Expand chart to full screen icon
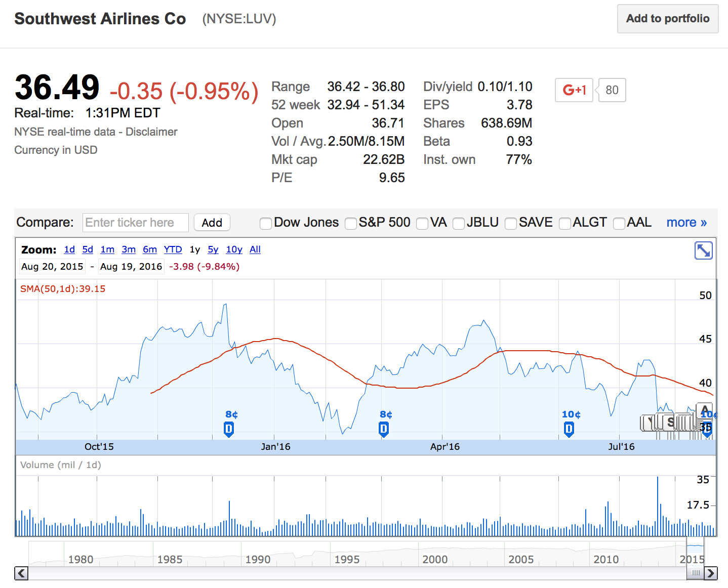This screenshot has width=728, height=588. [703, 250]
